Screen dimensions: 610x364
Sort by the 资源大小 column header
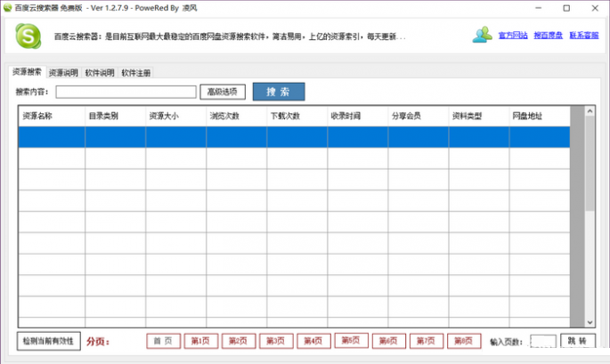pyautogui.click(x=164, y=116)
